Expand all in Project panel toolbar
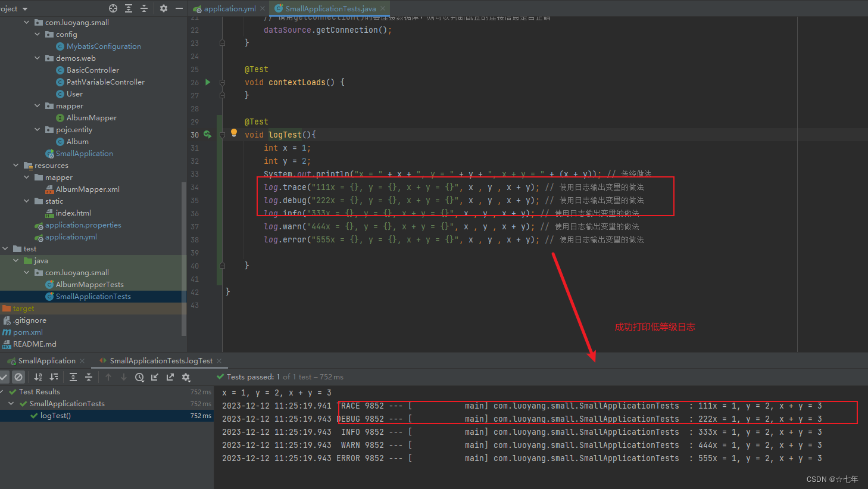868x489 pixels. coord(129,8)
